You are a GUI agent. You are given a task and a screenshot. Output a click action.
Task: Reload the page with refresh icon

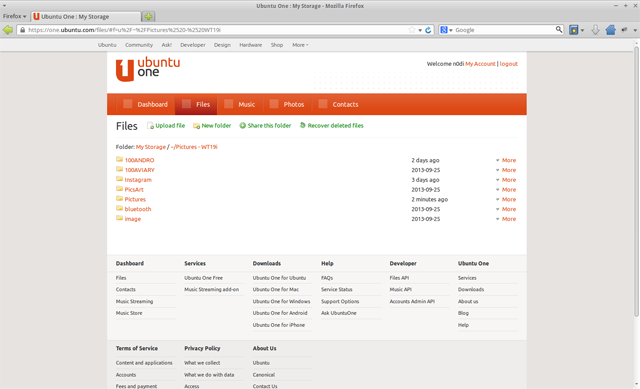[x=428, y=30]
